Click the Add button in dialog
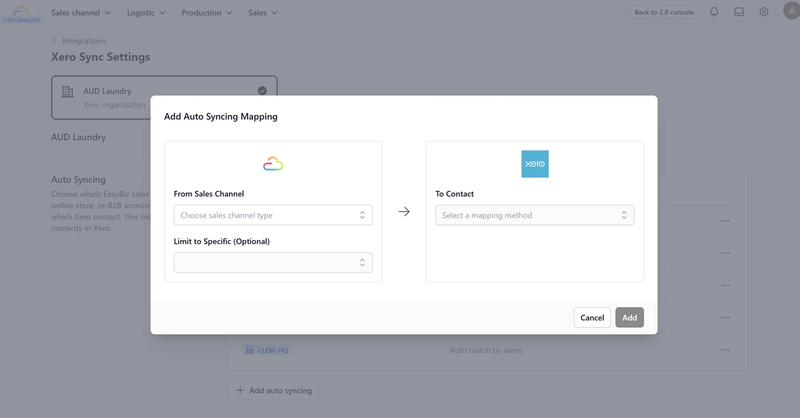 tap(629, 317)
